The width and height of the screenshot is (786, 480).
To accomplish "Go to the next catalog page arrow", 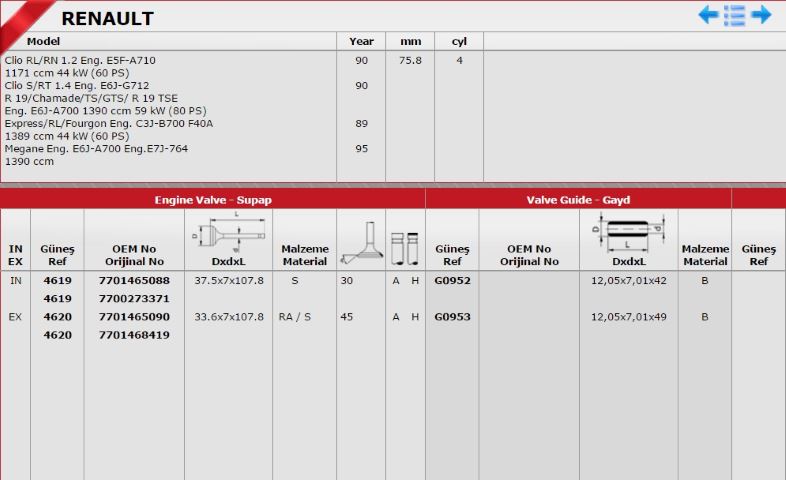I will pos(761,15).
